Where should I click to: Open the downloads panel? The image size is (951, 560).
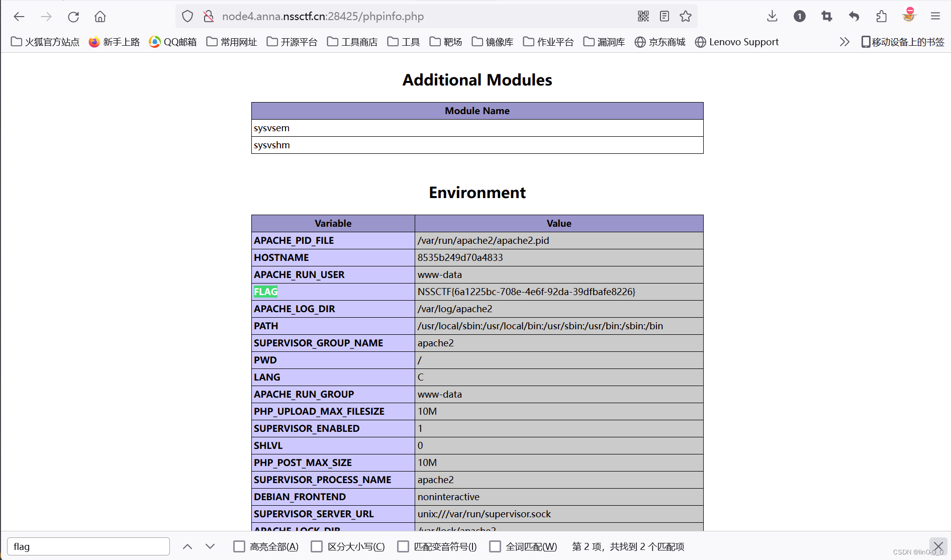click(773, 16)
